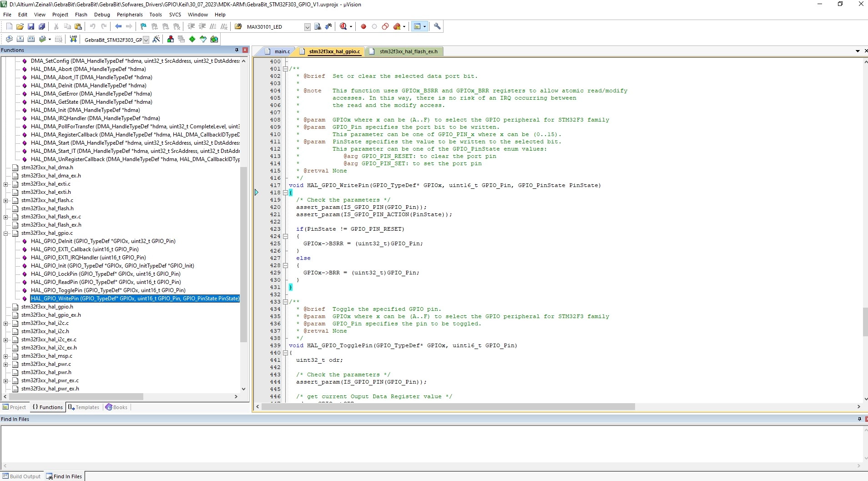Collapse the stm32f3xx_hal_gpio.c tree node
This screenshot has height=481, width=868.
tap(6, 233)
